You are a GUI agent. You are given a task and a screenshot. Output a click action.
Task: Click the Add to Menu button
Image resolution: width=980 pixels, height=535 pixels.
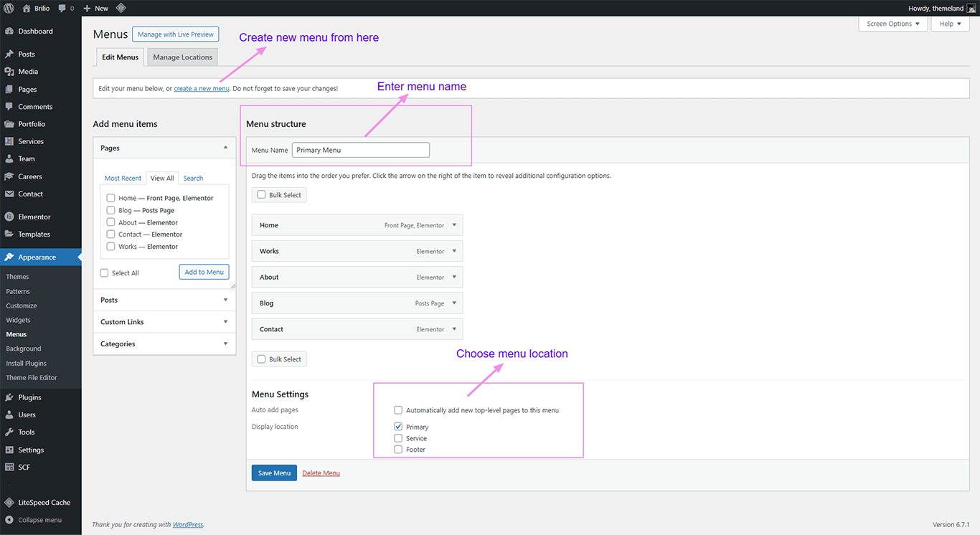[204, 272]
